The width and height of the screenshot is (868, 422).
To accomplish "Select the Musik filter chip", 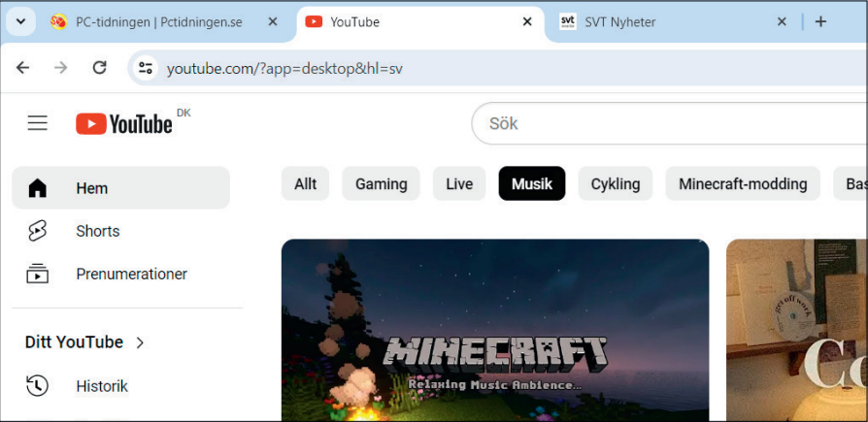I will point(532,183).
